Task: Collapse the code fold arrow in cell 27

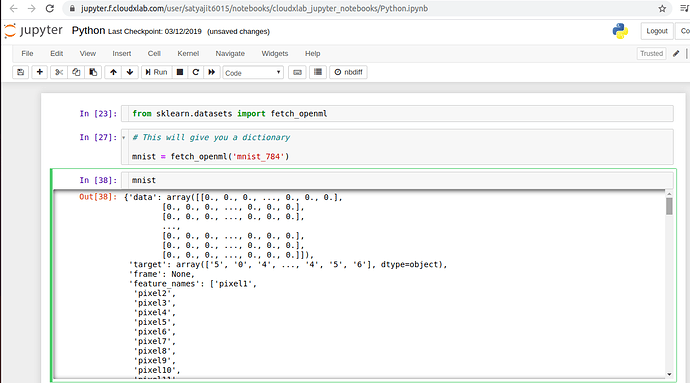Action: [x=124, y=138]
